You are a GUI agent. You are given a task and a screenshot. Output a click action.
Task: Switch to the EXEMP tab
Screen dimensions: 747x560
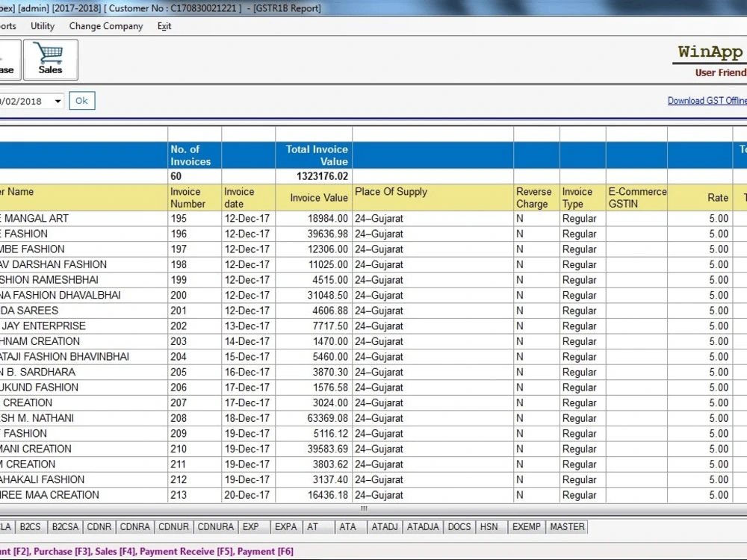click(x=527, y=526)
